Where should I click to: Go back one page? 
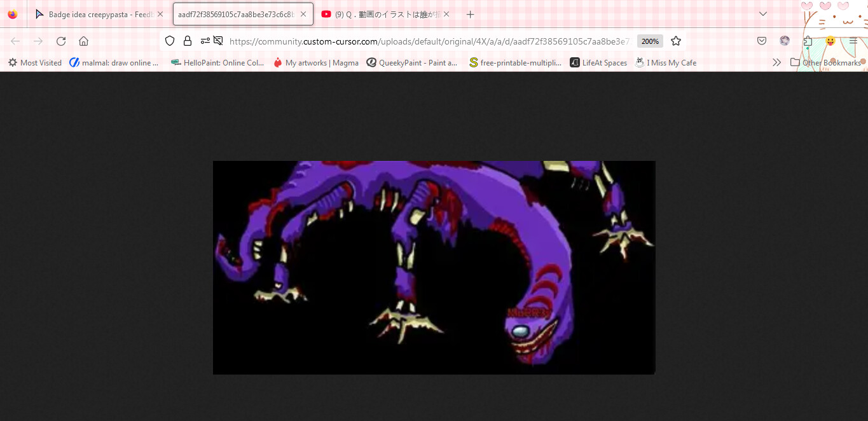click(15, 41)
